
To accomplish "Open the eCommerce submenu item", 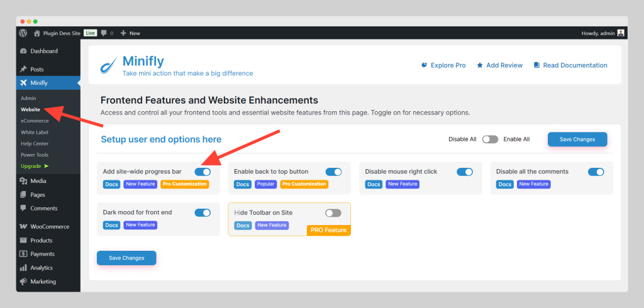I will [35, 121].
